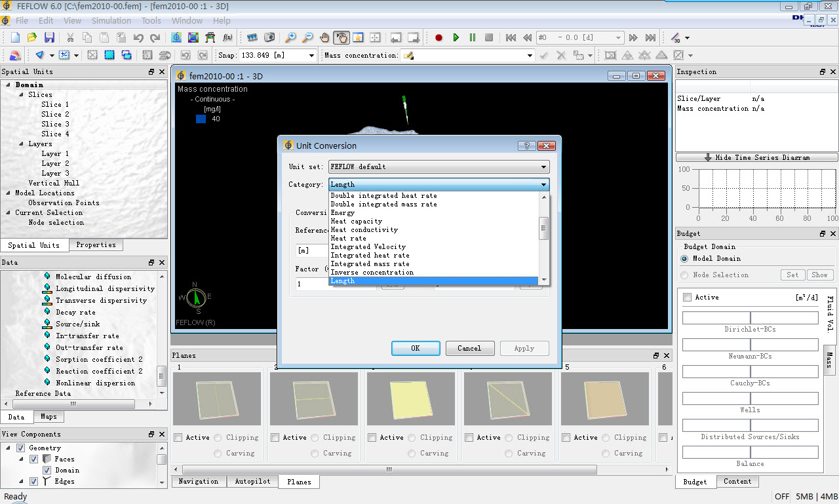This screenshot has width=839, height=504.
Task: Select the Zoom Out magnifier tool
Action: pyautogui.click(x=307, y=38)
